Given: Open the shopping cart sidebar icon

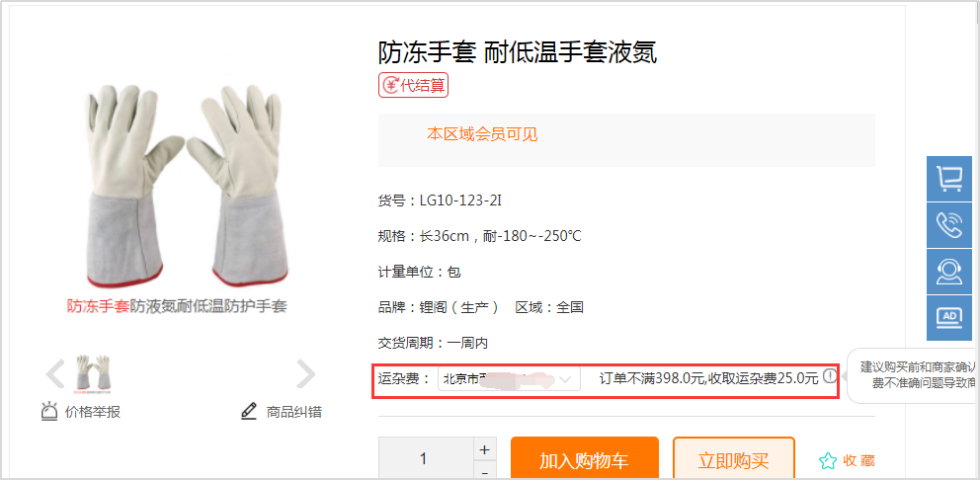Looking at the screenshot, I should (x=949, y=179).
